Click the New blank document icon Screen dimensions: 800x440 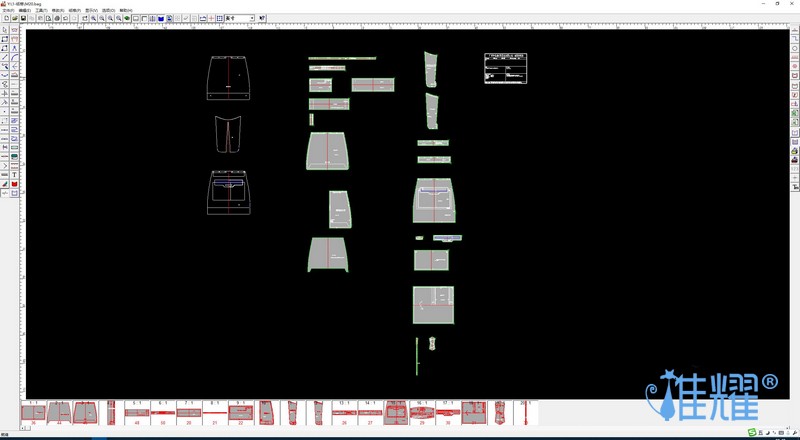pos(5,18)
